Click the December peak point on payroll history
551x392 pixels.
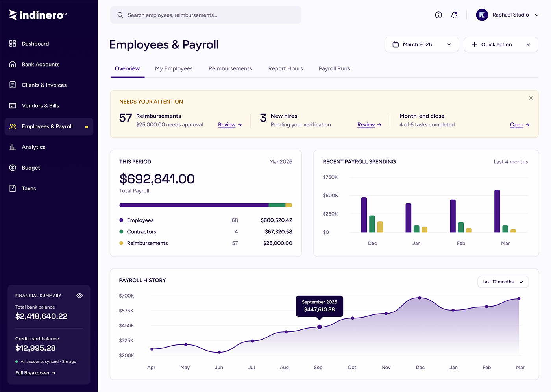[420, 298]
